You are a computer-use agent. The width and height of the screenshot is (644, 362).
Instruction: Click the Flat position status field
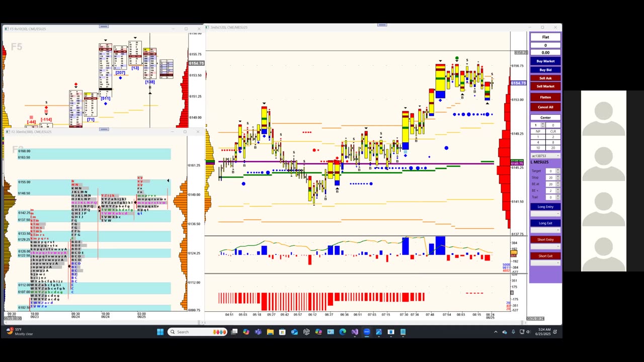tap(545, 37)
